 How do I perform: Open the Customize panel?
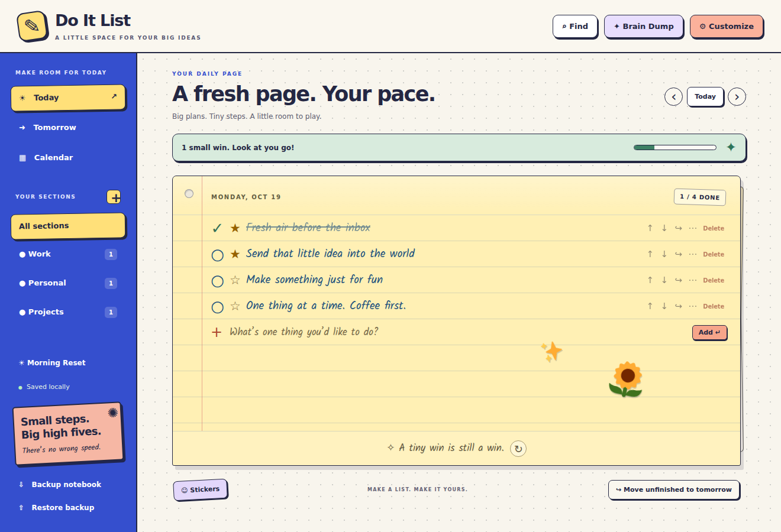coord(727,27)
